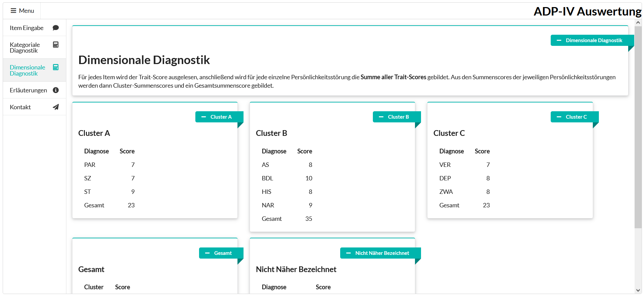Click the info circle icon beside Erläuterungen
The height and width of the screenshot is (295, 644).
pos(56,90)
